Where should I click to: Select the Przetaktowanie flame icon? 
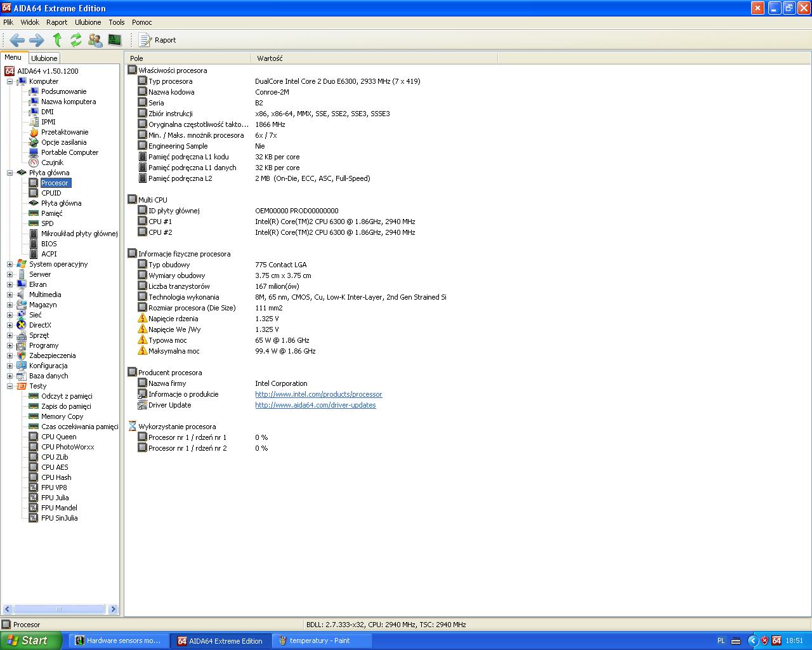tap(34, 132)
